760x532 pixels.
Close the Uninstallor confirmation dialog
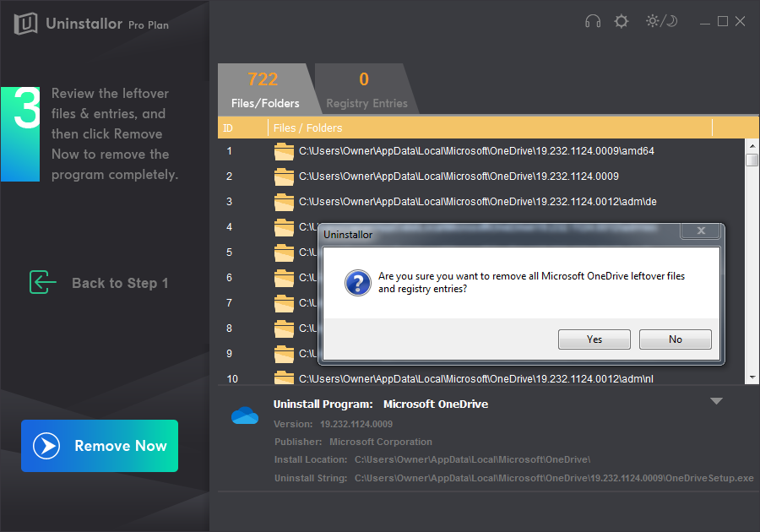pyautogui.click(x=701, y=231)
